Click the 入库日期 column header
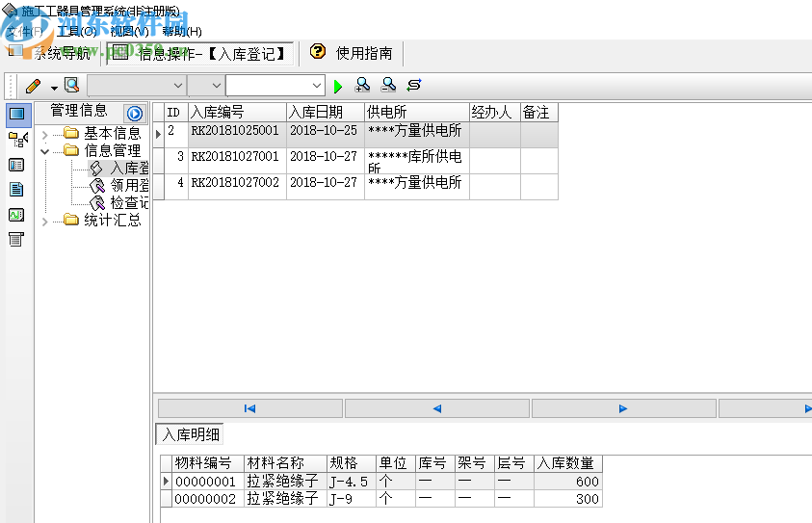Screen dimensions: 812x523 tap(326, 113)
